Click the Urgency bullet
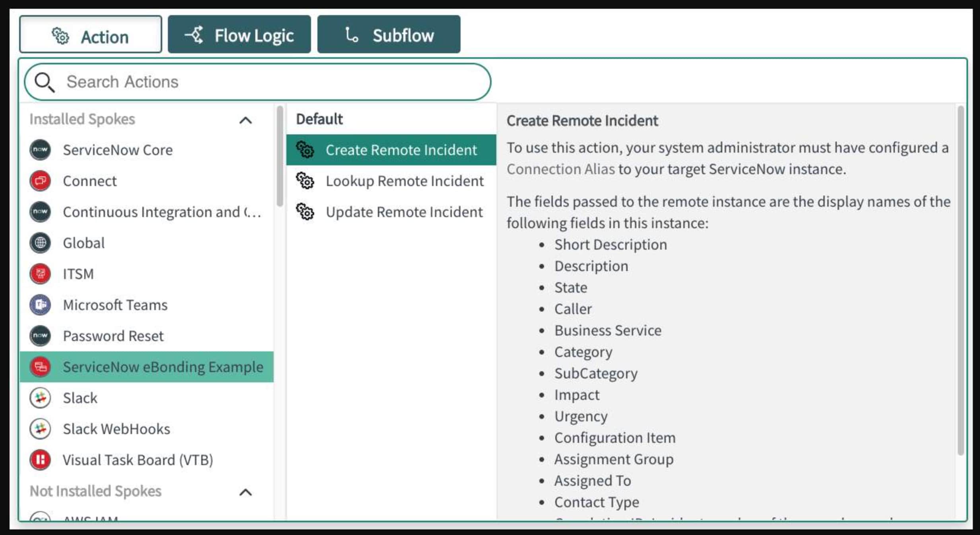The height and width of the screenshot is (535, 980). [581, 417]
